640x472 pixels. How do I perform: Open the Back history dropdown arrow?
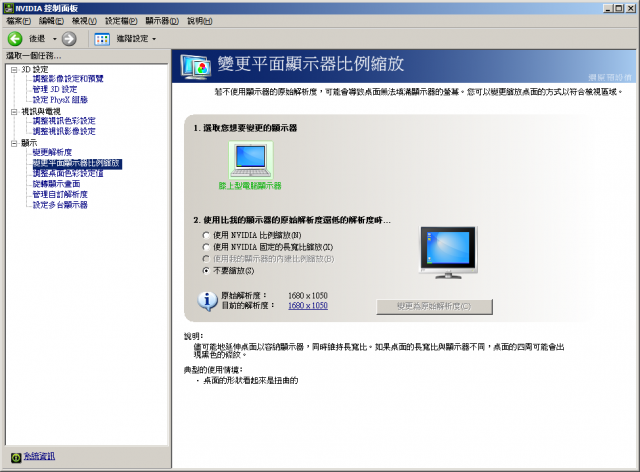pos(54,39)
